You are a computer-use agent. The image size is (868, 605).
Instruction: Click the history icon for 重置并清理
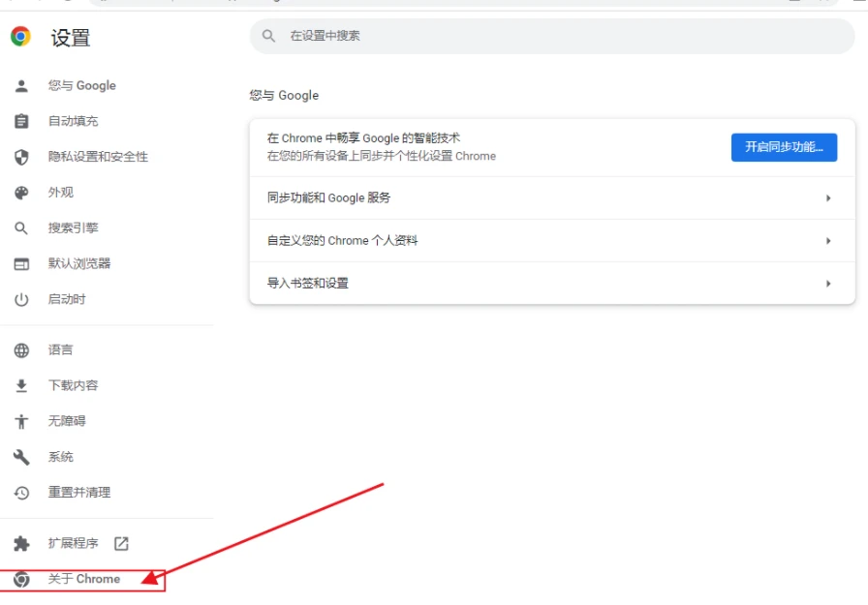(x=21, y=493)
